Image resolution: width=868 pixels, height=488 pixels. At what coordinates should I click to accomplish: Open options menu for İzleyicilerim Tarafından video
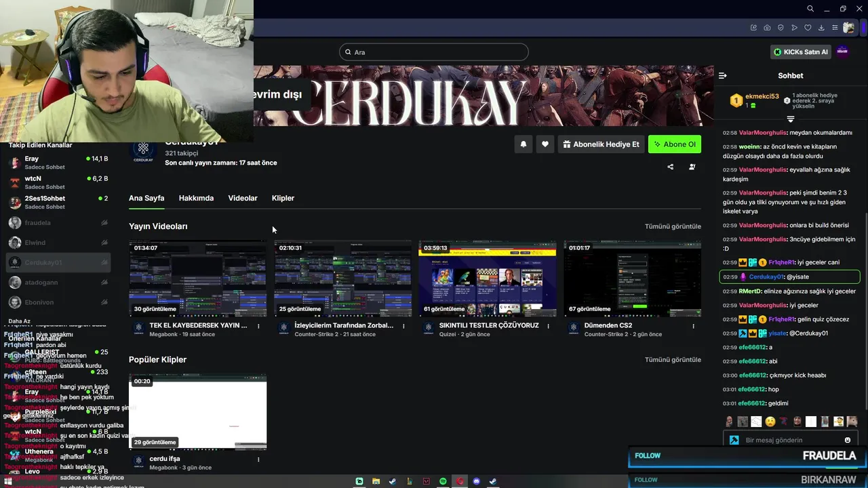[403, 326]
